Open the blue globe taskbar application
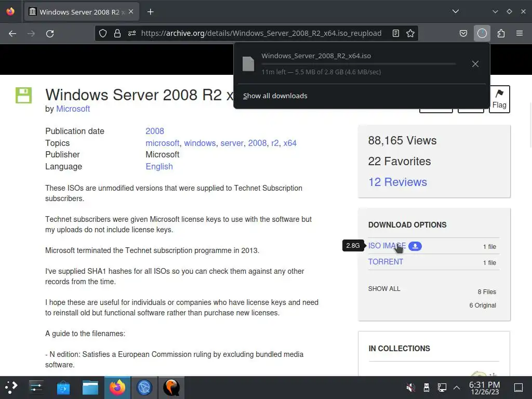The width and height of the screenshot is (532, 399). tap(144, 388)
